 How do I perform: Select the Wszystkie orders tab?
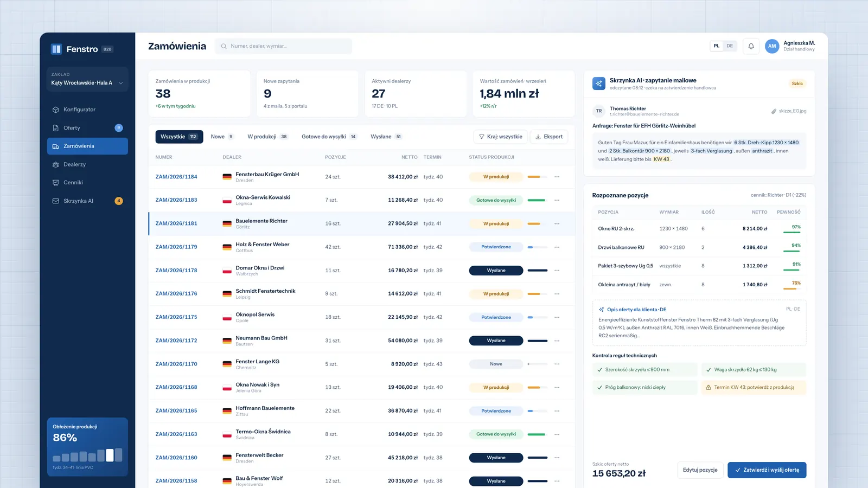(179, 137)
